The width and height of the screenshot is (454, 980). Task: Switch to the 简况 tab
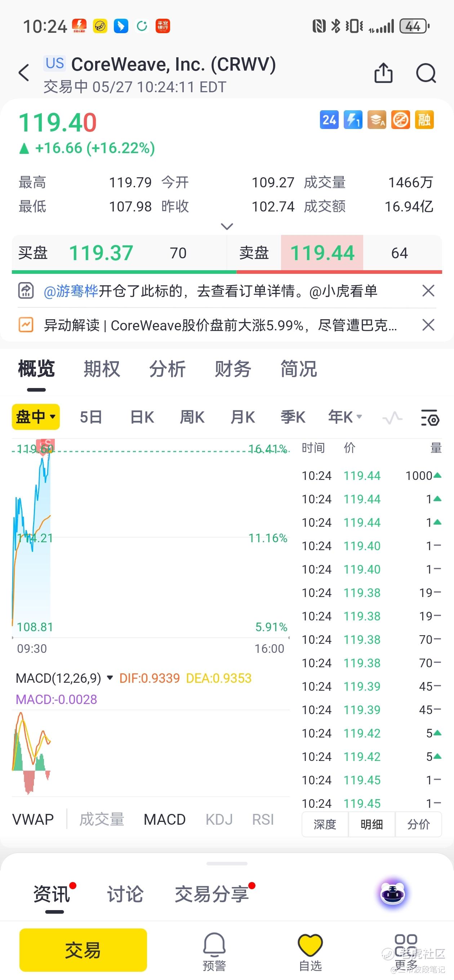coord(299,369)
